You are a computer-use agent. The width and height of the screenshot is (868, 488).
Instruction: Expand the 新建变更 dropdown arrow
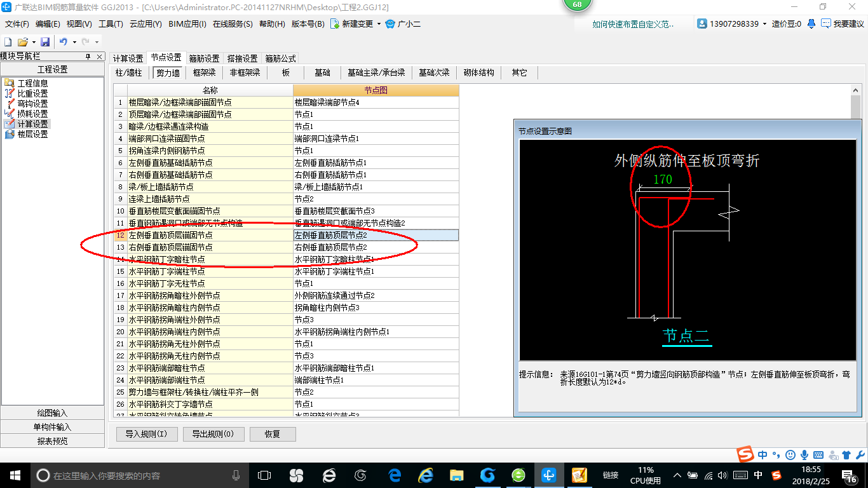[x=379, y=24]
